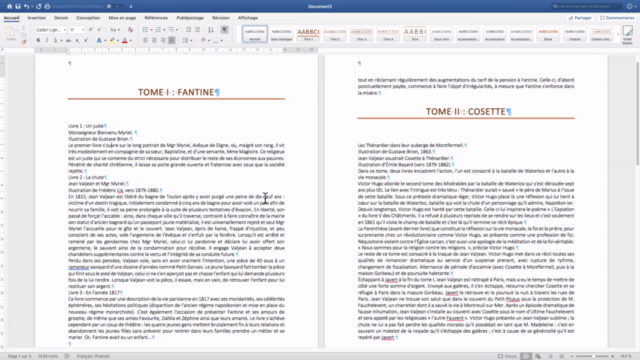Switch to web layout view in status bar

pos(538,356)
